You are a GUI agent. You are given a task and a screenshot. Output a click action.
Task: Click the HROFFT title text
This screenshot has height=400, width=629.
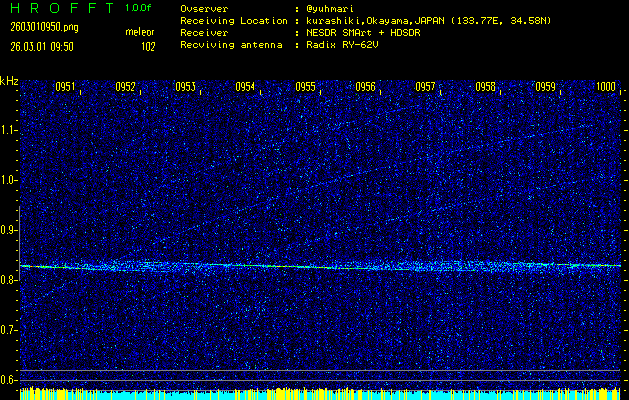click(x=63, y=8)
